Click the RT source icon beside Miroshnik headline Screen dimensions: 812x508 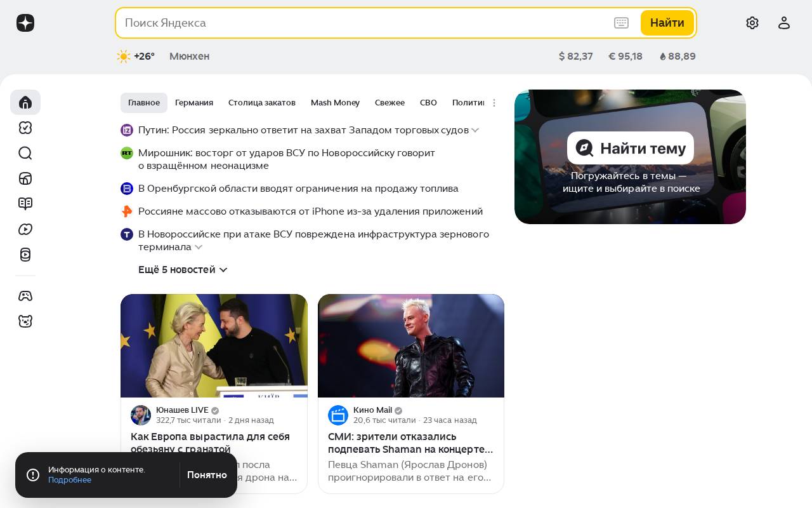pos(127,153)
